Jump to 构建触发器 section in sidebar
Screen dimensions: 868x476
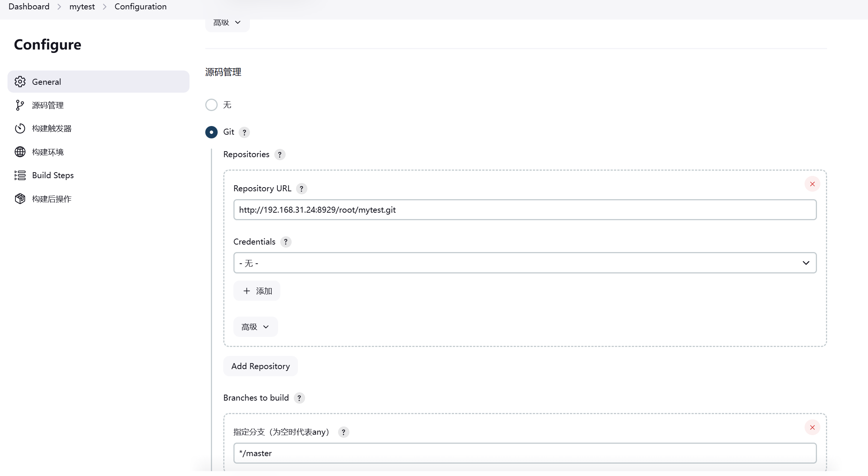tap(98, 129)
